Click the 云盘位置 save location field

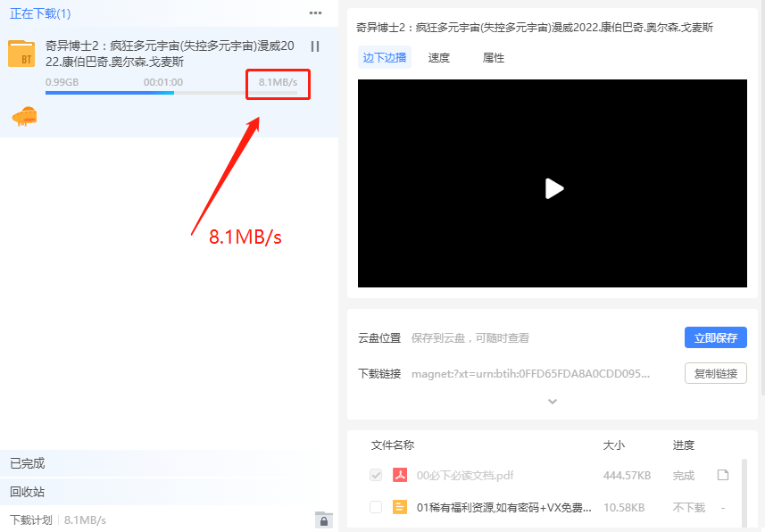pos(470,337)
